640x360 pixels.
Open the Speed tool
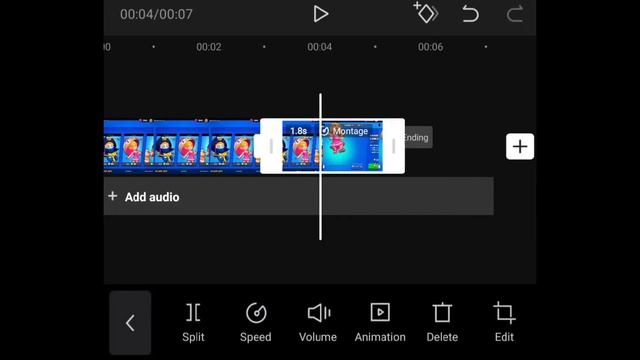[256, 323]
